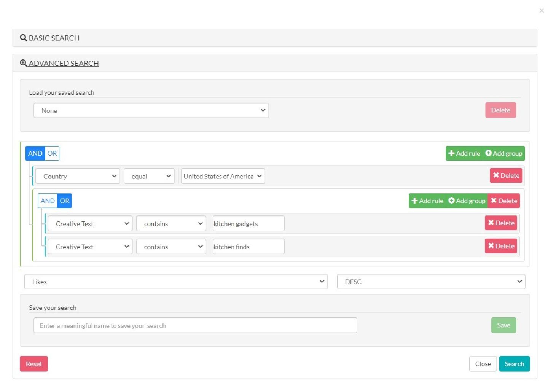Select OR toggle in the nested group
Image resolution: width=548 pixels, height=392 pixels.
[65, 201]
